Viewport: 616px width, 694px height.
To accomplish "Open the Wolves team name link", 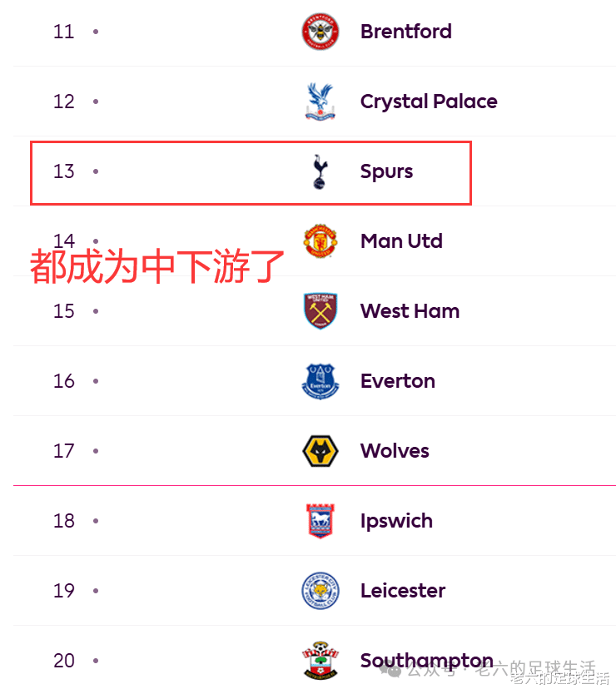I will coord(395,451).
